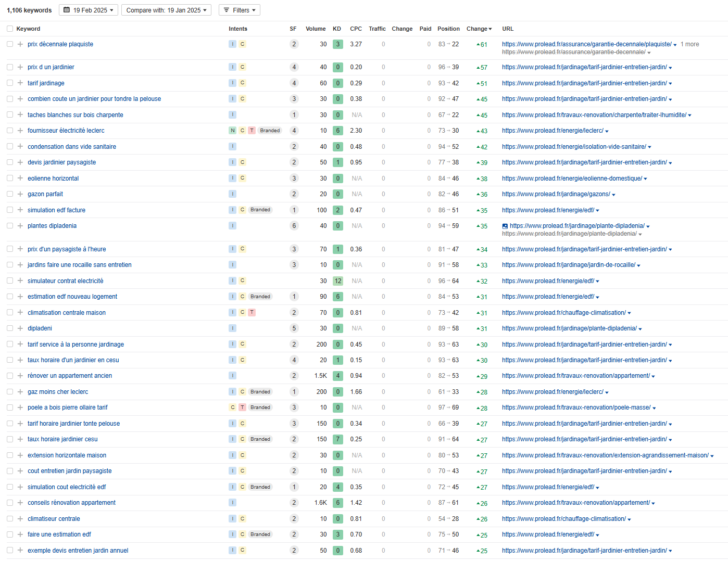728x561 pixels.
Task: Open keyword link 'simulation edf facture'
Action: click(56, 210)
